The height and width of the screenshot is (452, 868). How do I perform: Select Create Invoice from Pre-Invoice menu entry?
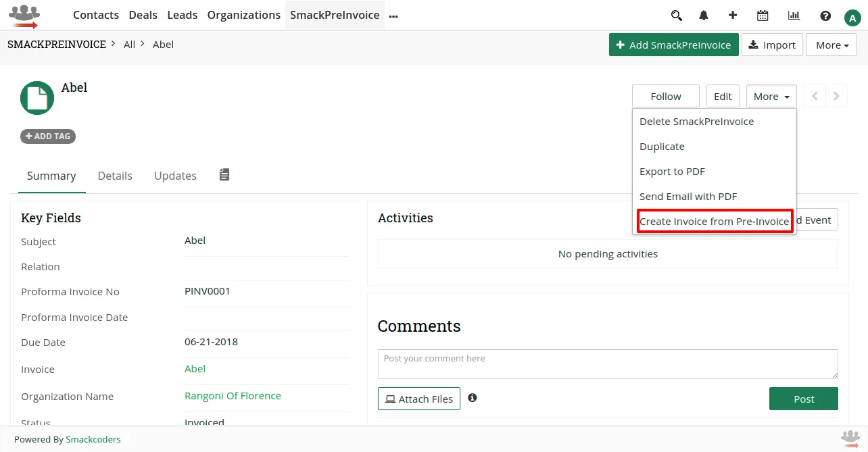[715, 221]
